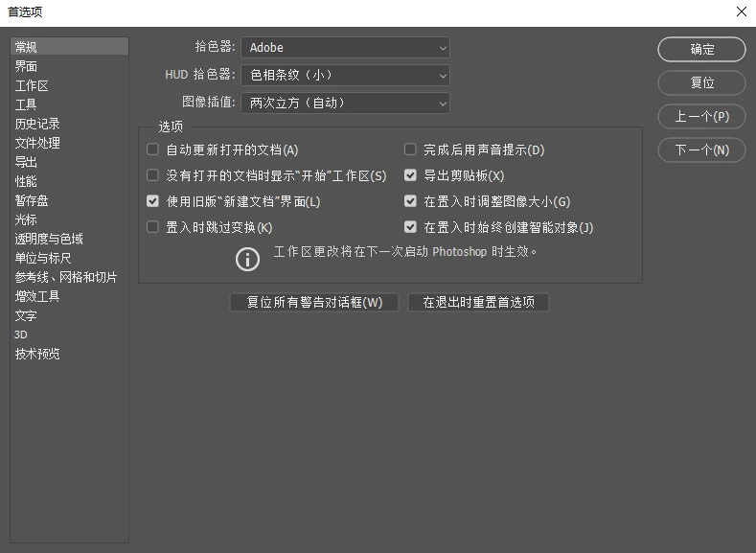Switch to 界面 preferences category
The width and height of the screenshot is (756, 553).
(x=69, y=66)
